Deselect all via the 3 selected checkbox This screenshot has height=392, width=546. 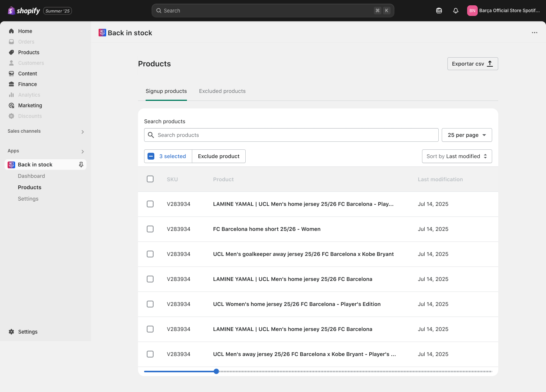[x=151, y=156]
